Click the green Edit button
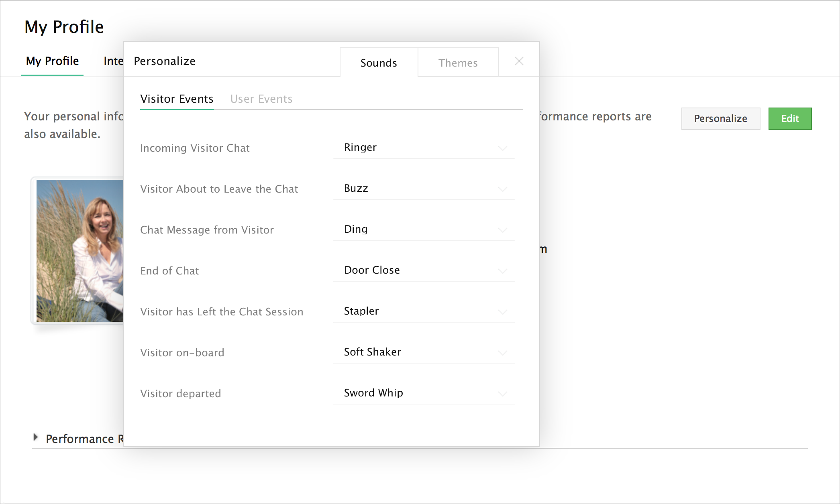The width and height of the screenshot is (840, 504). click(x=789, y=119)
